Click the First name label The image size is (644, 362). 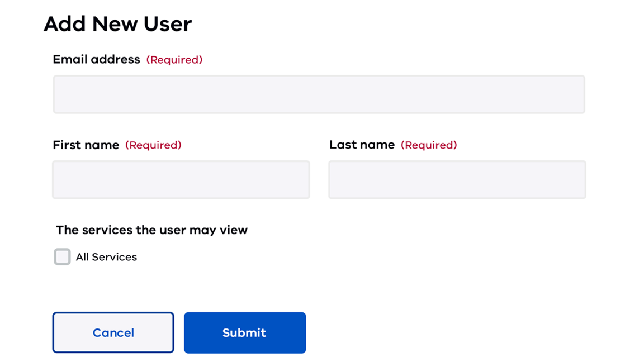86,145
